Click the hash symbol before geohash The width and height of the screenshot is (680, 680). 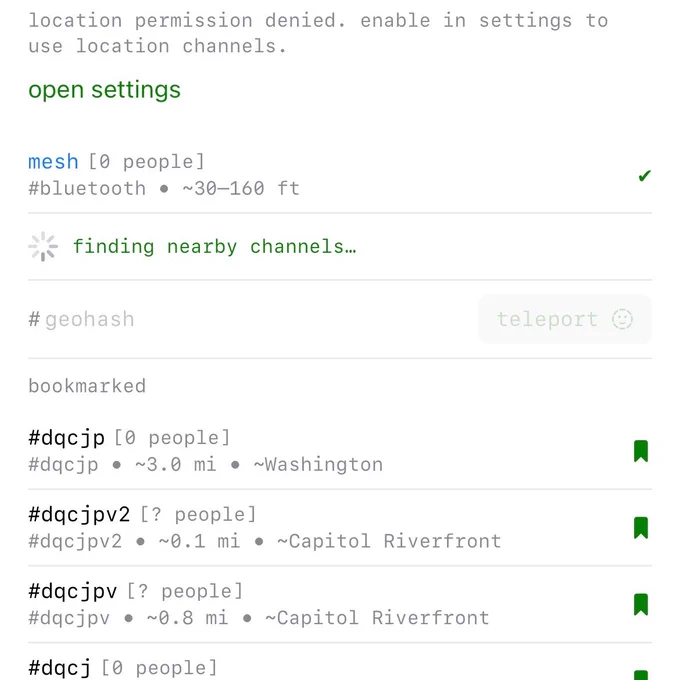34,319
